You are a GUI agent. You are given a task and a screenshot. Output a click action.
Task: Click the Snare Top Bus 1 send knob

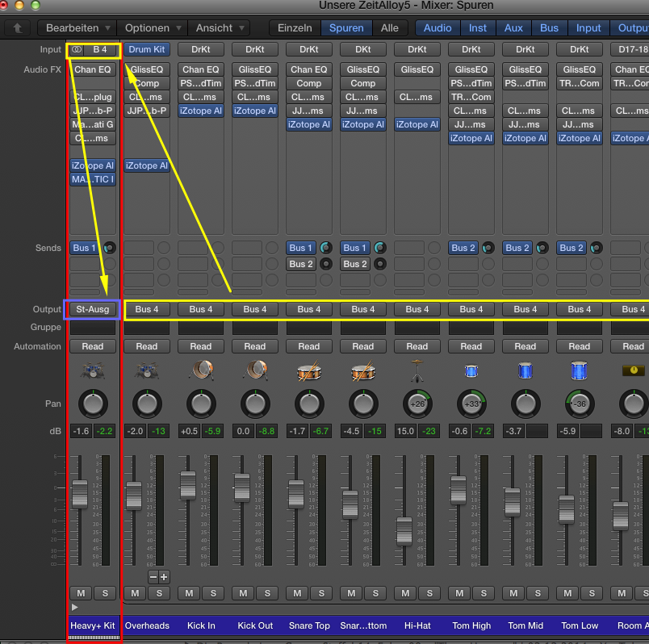coord(326,248)
